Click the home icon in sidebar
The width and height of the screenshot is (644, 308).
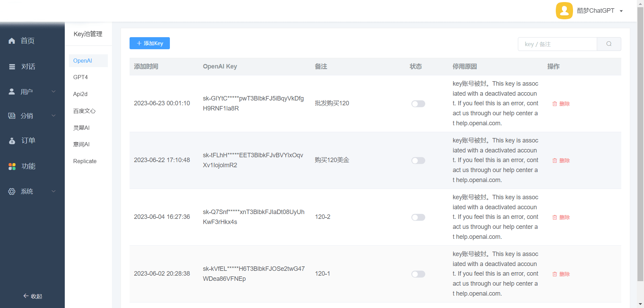12,41
